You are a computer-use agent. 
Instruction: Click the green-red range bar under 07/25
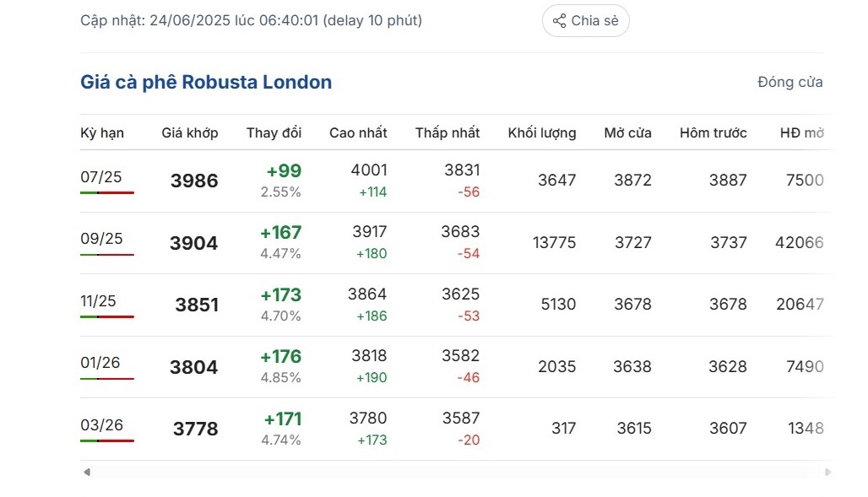pyautogui.click(x=107, y=192)
